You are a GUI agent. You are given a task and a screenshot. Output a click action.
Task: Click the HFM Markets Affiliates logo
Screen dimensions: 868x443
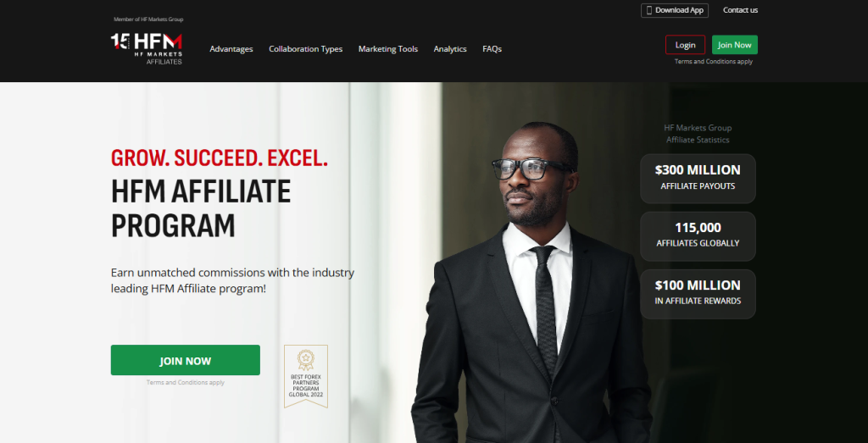click(x=147, y=48)
